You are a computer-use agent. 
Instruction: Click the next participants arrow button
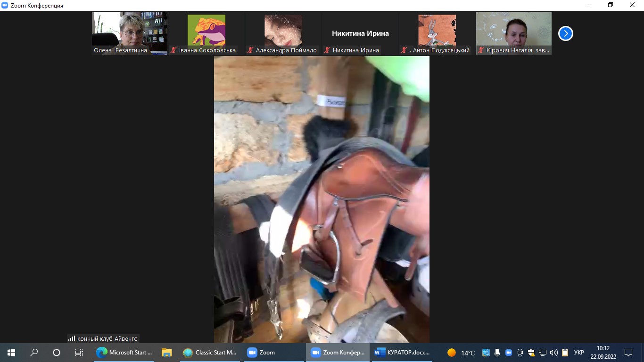coord(565,33)
